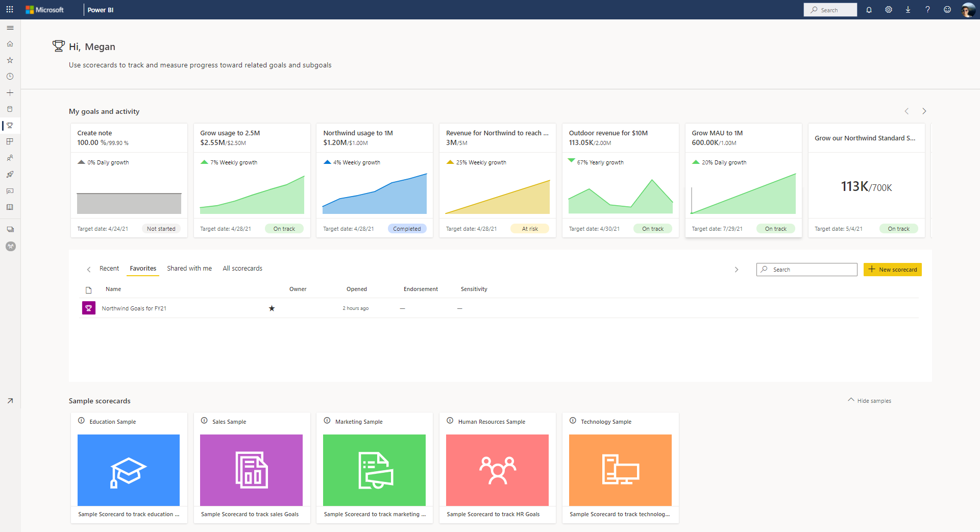Open the Technology Sample thumbnail
This screenshot has width=980, height=532.
621,470
